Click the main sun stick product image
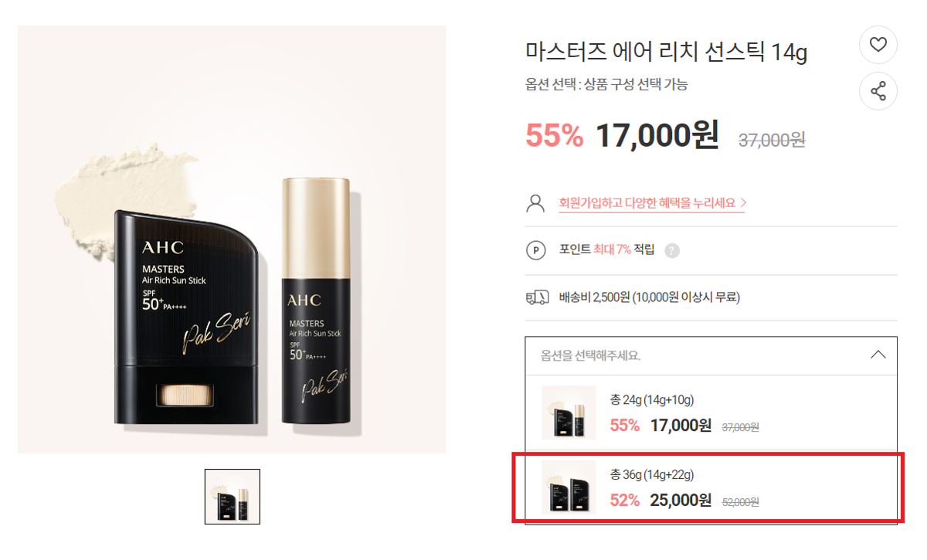The image size is (927, 560). click(232, 239)
